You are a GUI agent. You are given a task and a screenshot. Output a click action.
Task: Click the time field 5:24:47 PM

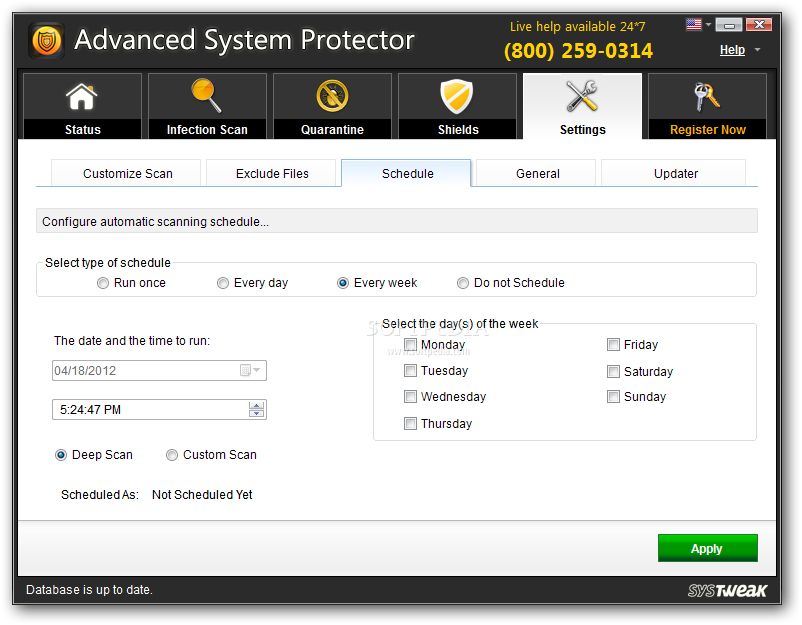click(159, 410)
